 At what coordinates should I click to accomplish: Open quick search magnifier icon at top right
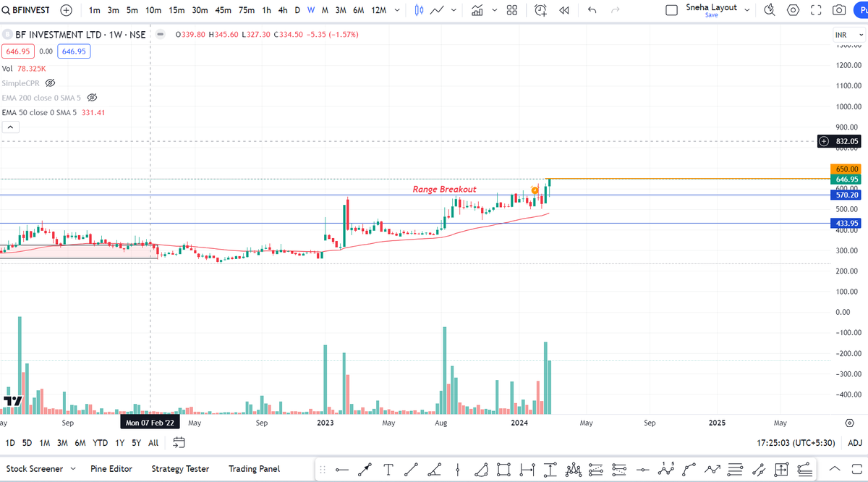[770, 10]
